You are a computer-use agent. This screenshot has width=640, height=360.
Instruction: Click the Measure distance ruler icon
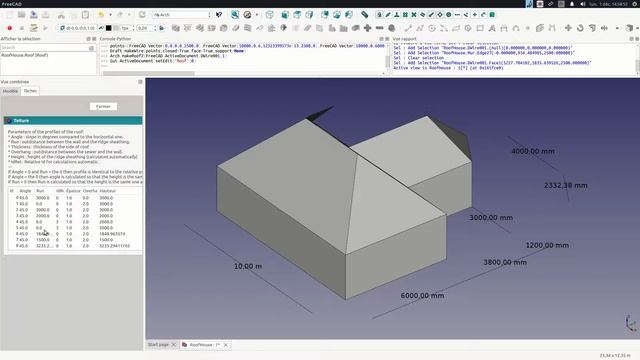click(364, 15)
